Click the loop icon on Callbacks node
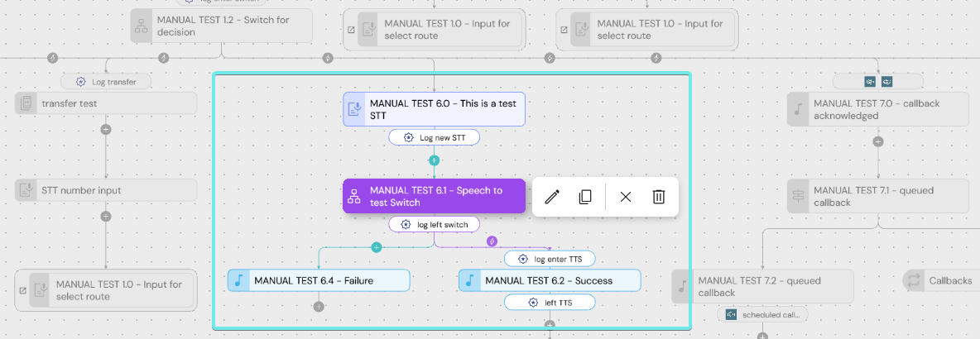The image size is (980, 339). [x=914, y=280]
